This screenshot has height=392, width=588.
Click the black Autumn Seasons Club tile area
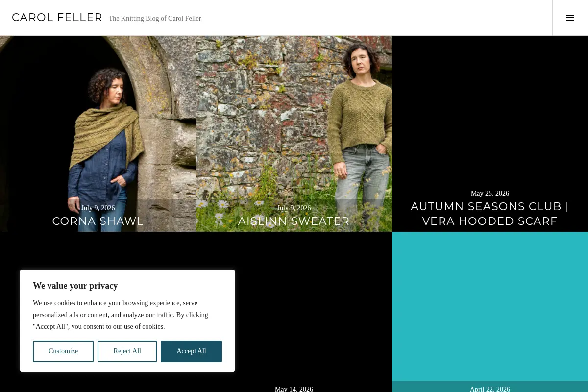pyautogui.click(x=490, y=113)
